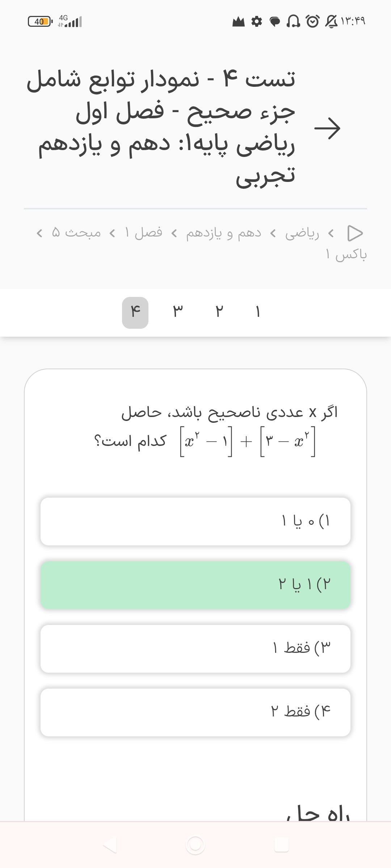Tap the Android home circle button
The width and height of the screenshot is (391, 868).
(195, 845)
